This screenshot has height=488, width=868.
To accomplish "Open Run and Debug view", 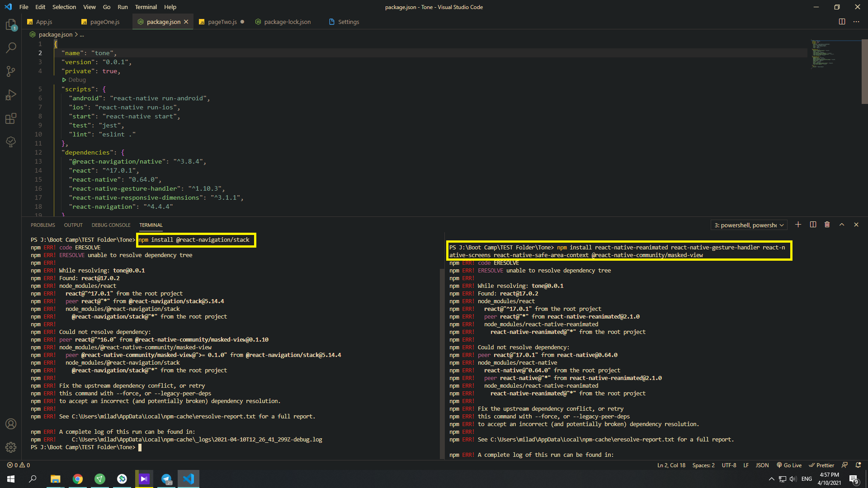I will (x=11, y=95).
